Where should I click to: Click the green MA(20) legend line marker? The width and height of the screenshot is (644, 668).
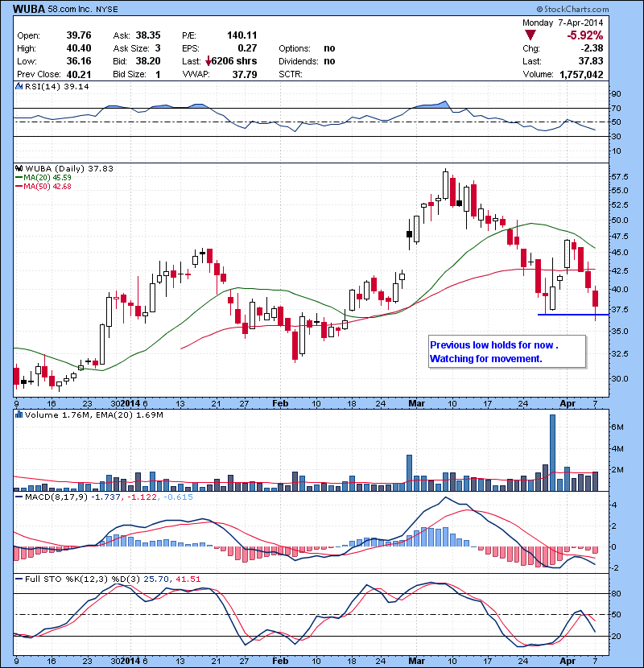pos(19,178)
